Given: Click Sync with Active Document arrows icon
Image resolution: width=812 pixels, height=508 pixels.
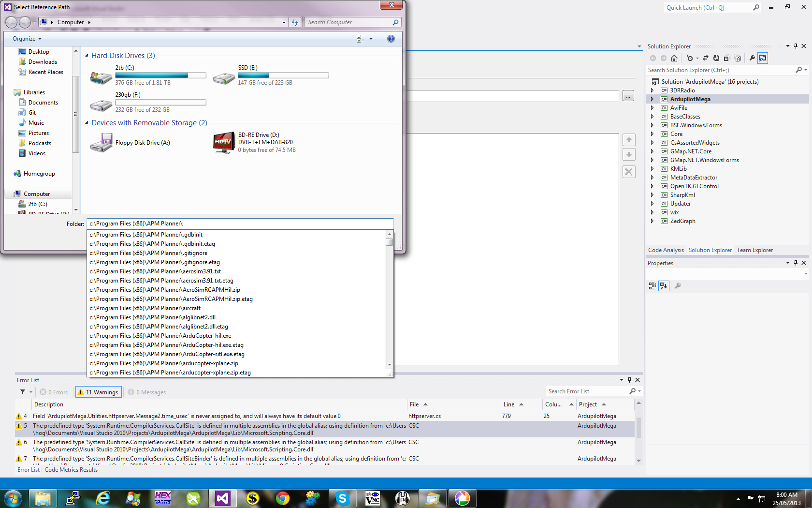Looking at the screenshot, I should click(705, 58).
